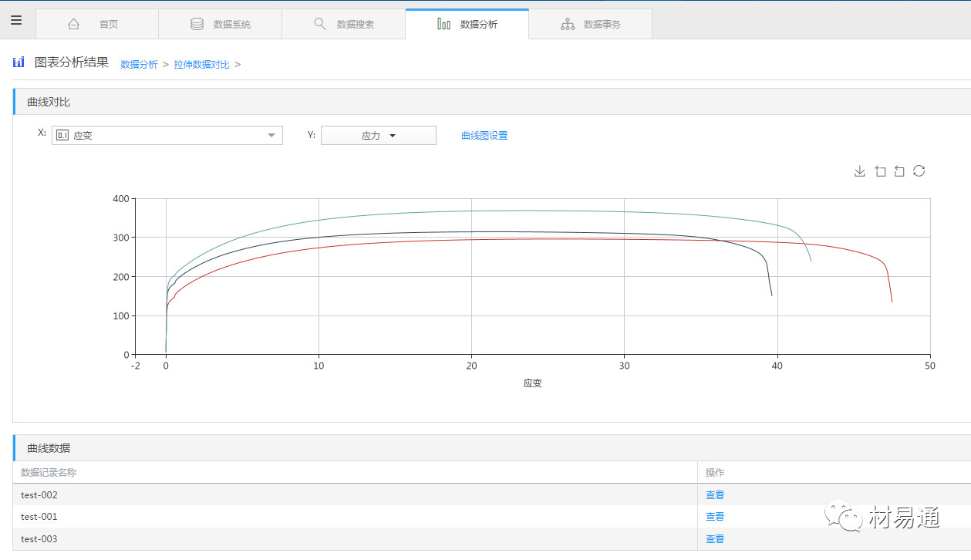Select the 数据事务 tab
The image size is (971, 560).
(590, 25)
